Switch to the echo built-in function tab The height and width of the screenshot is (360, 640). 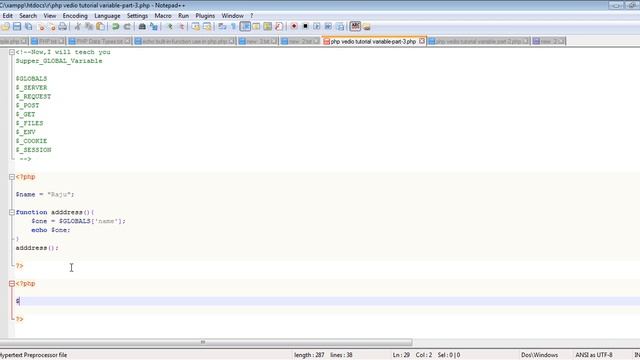184,41
